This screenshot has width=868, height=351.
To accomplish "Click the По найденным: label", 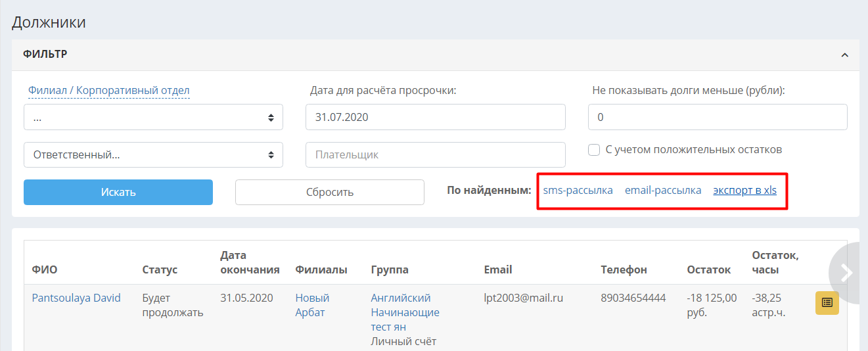I will (489, 191).
